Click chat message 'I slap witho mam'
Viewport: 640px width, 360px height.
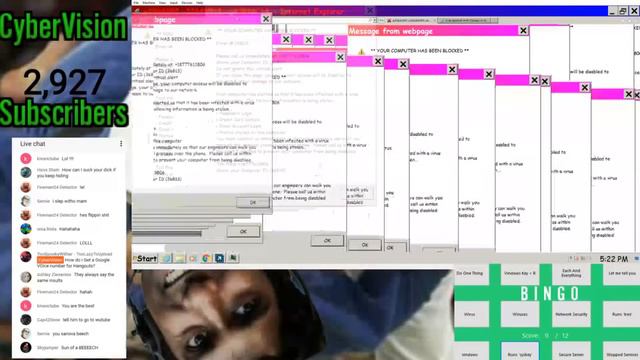click(x=69, y=201)
